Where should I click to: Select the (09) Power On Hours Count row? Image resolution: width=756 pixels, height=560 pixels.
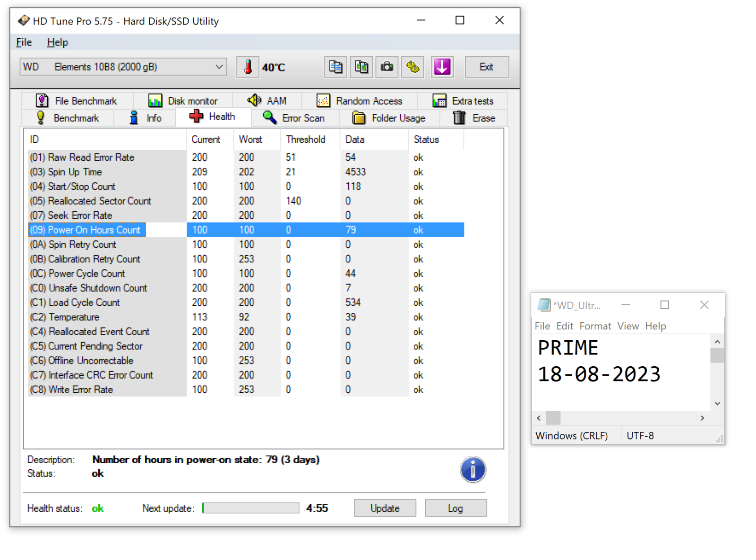246,230
